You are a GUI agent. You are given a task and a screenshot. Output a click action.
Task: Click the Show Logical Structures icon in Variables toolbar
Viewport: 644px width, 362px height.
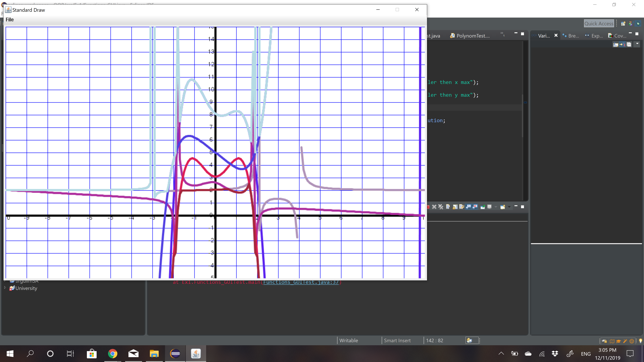click(623, 44)
